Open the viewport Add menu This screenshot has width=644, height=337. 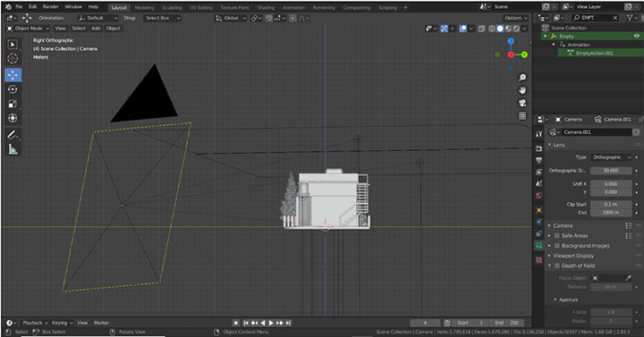click(96, 29)
